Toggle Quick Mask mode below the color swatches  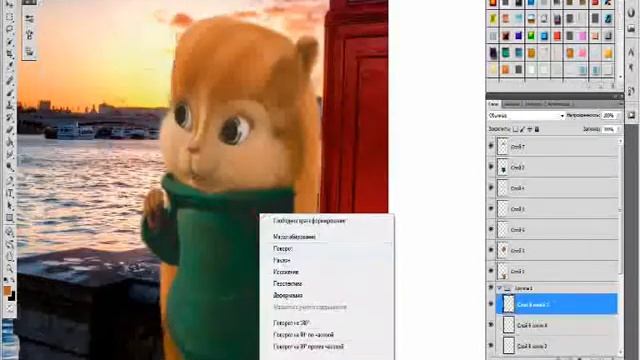(10, 308)
